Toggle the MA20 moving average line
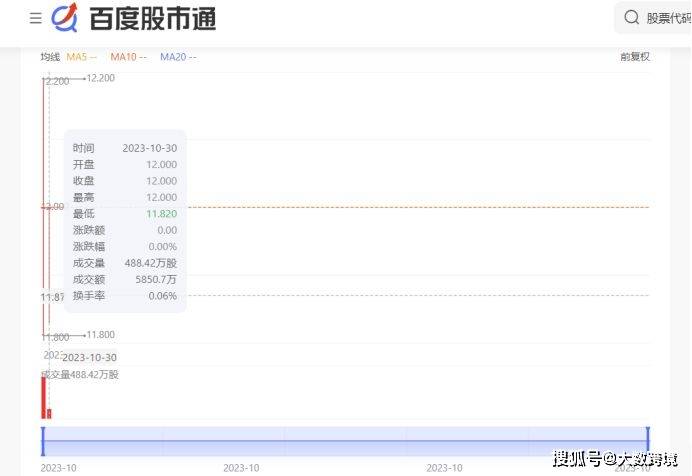Image resolution: width=692 pixels, height=476 pixels. 178,57
